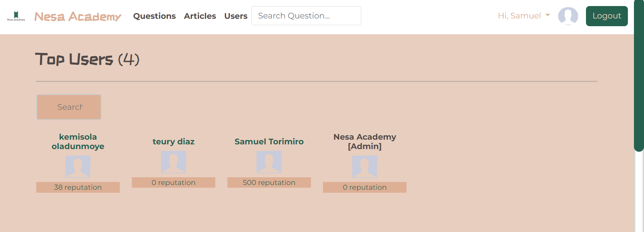Open teury diaz's profile link
The image size is (644, 232).
(x=173, y=141)
